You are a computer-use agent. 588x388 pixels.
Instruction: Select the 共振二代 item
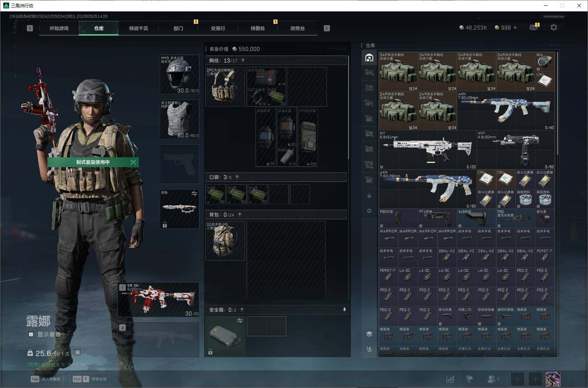[x=467, y=316]
